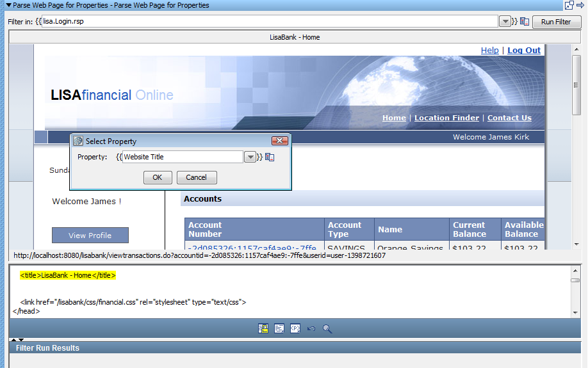588x368 pixels.
Task: Click the Log Out link
Action: (x=524, y=50)
